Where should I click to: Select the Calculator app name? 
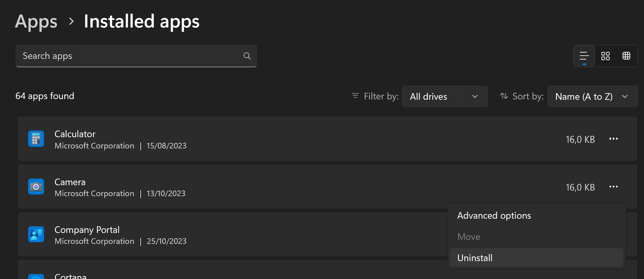75,134
